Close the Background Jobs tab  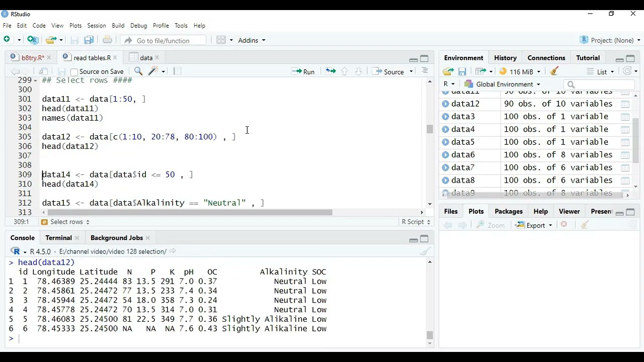(x=148, y=238)
